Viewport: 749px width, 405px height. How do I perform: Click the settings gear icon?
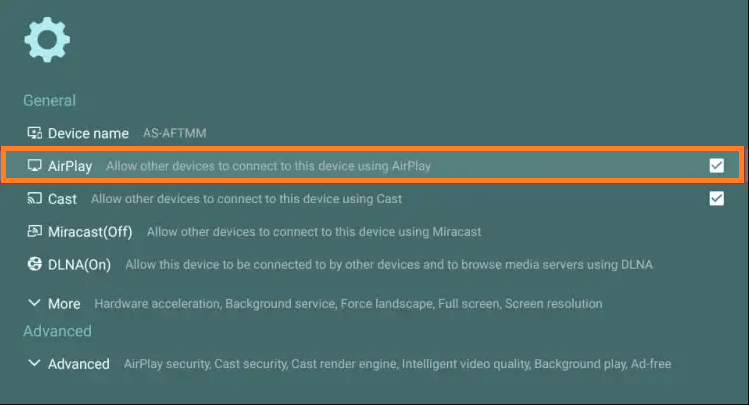[47, 40]
